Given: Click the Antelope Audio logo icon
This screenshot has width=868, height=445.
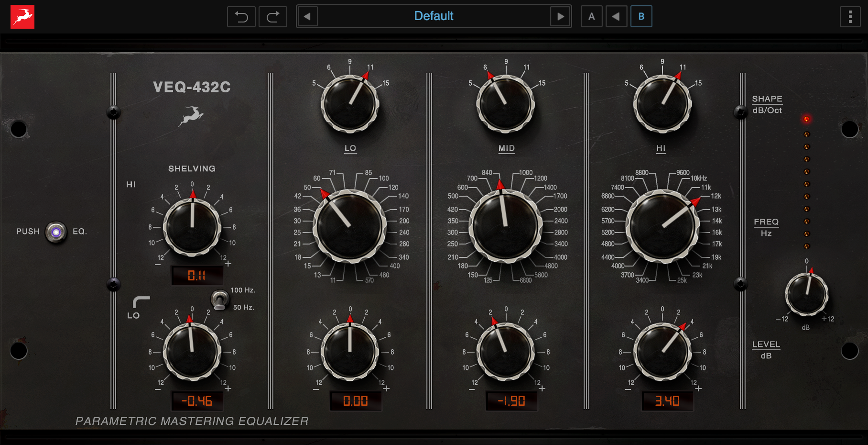Looking at the screenshot, I should 22,17.
